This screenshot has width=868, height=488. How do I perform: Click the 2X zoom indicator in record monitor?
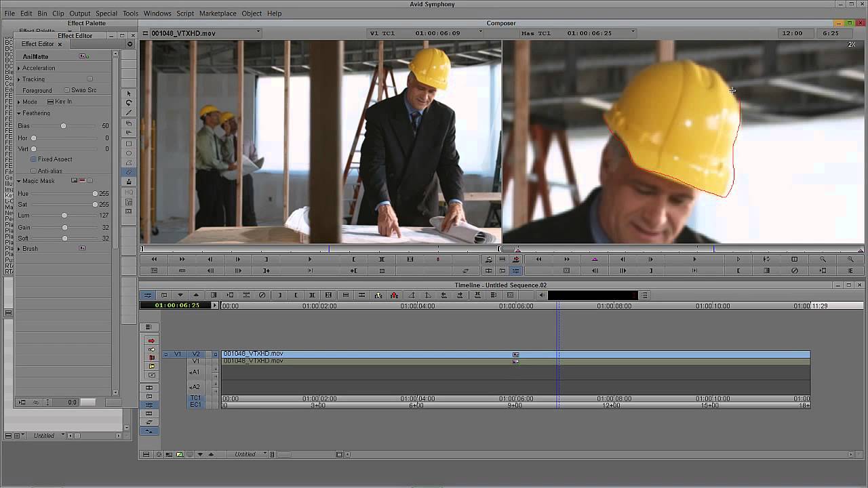click(852, 45)
